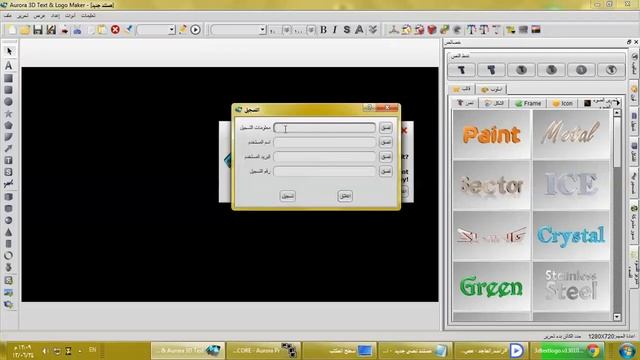Screen dimensions: 640x360
Task: Select the arrow shape tool
Action: [9, 149]
